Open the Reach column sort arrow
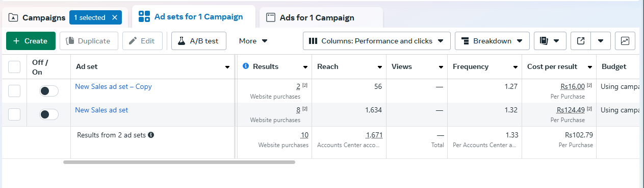 point(380,67)
